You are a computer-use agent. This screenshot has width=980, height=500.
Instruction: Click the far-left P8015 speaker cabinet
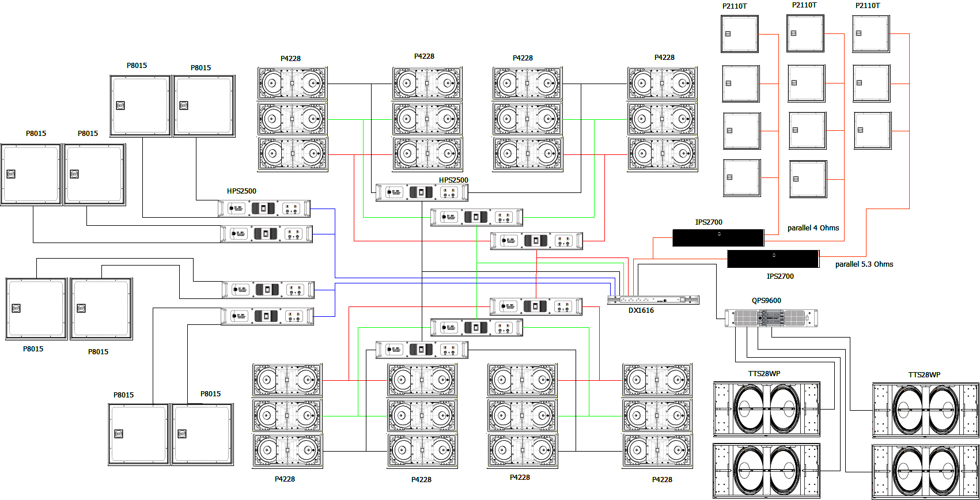click(31, 174)
